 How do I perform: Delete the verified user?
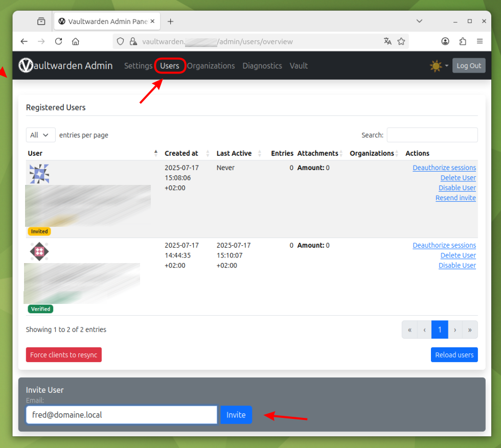[458, 255]
